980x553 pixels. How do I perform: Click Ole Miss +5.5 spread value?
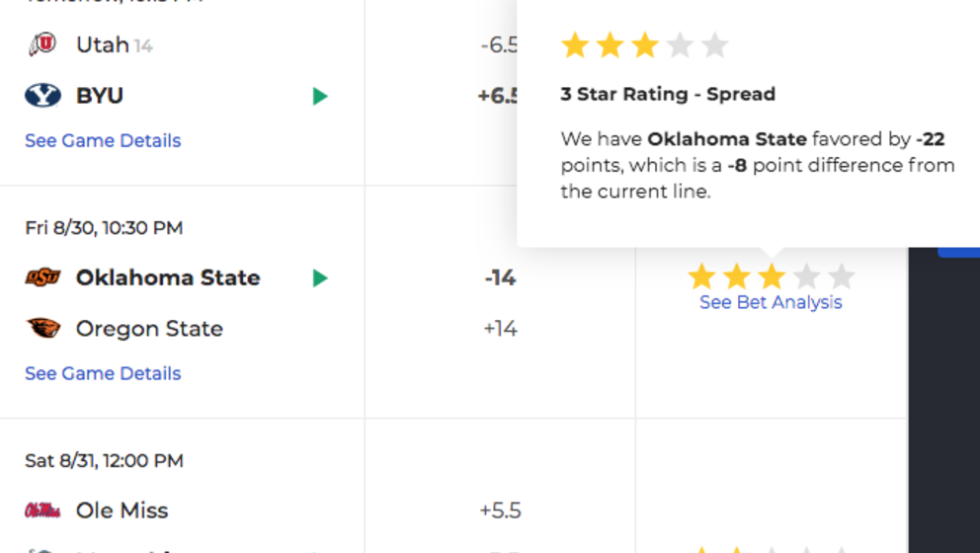click(500, 511)
